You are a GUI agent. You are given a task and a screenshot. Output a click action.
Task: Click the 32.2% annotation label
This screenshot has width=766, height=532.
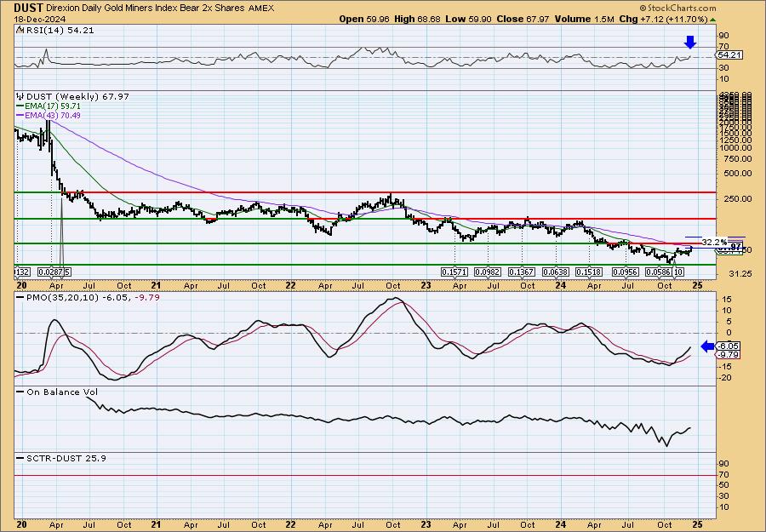click(714, 242)
